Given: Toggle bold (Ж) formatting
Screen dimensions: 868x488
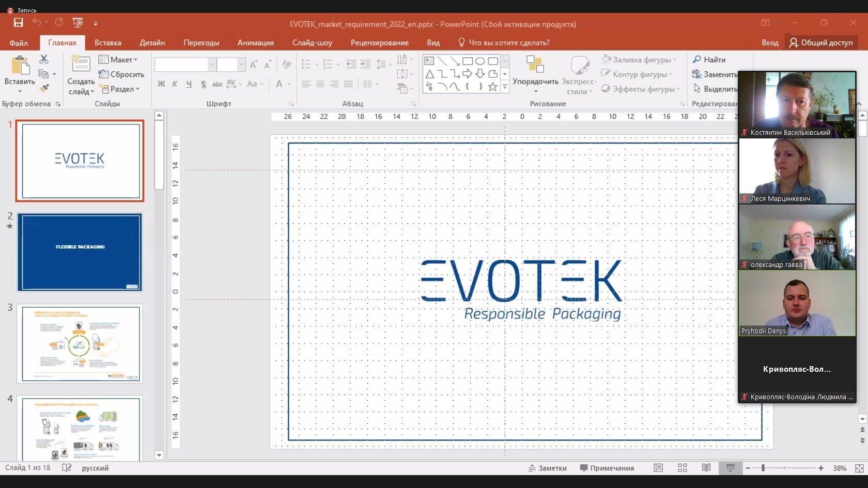Looking at the screenshot, I should click(x=161, y=84).
